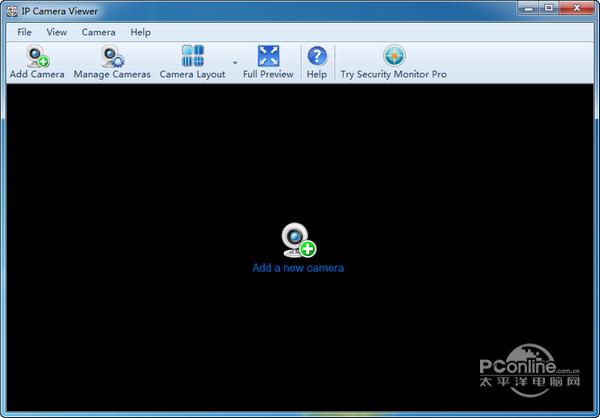The height and width of the screenshot is (418, 600).
Task: Click the IP Camera Viewer title bar icon
Action: [x=13, y=11]
